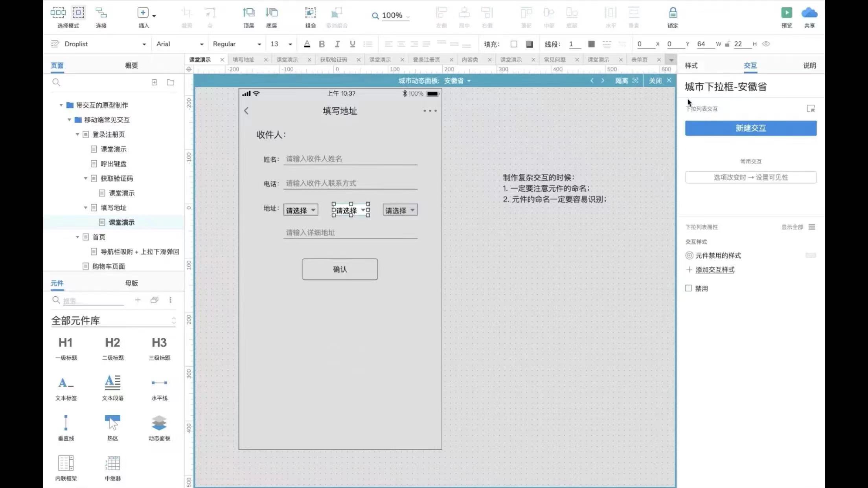Screen dimensions: 868x488
Task: Click the Bring to Front icon
Action: (x=248, y=13)
